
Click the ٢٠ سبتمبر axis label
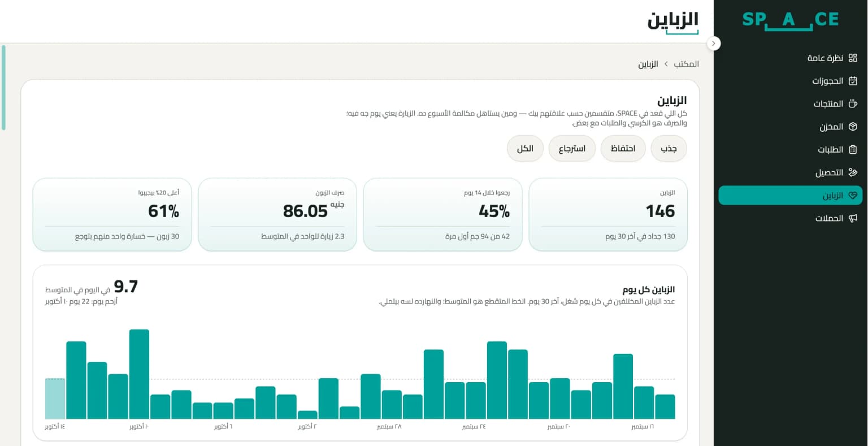pos(559,426)
